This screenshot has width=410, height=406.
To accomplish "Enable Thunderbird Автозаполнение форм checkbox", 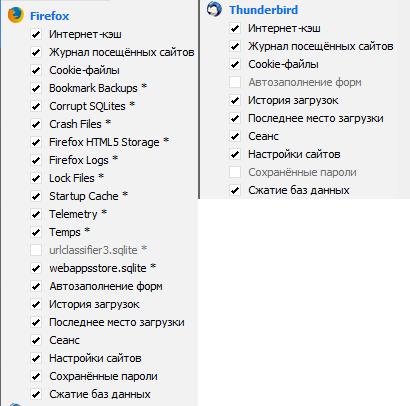I will click(235, 82).
